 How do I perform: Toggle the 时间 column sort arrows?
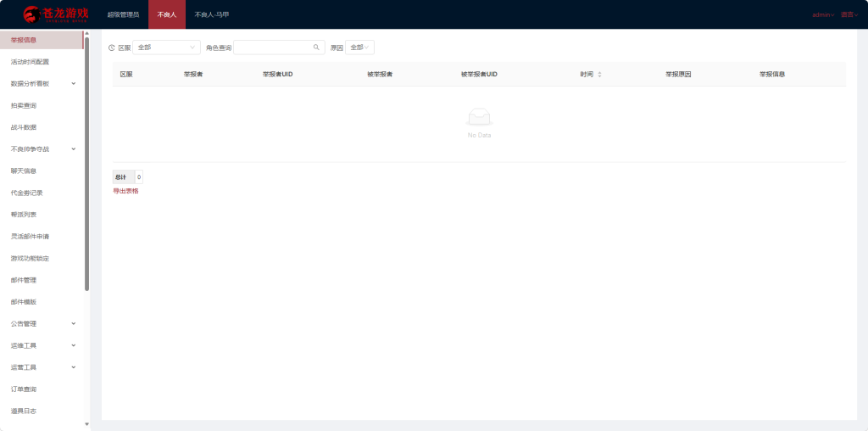click(599, 74)
